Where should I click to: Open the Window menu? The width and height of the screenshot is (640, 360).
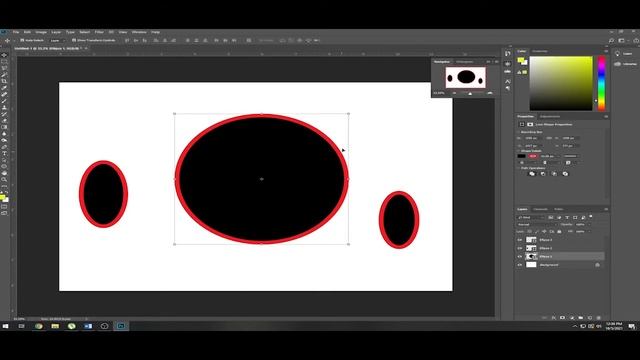tap(139, 32)
